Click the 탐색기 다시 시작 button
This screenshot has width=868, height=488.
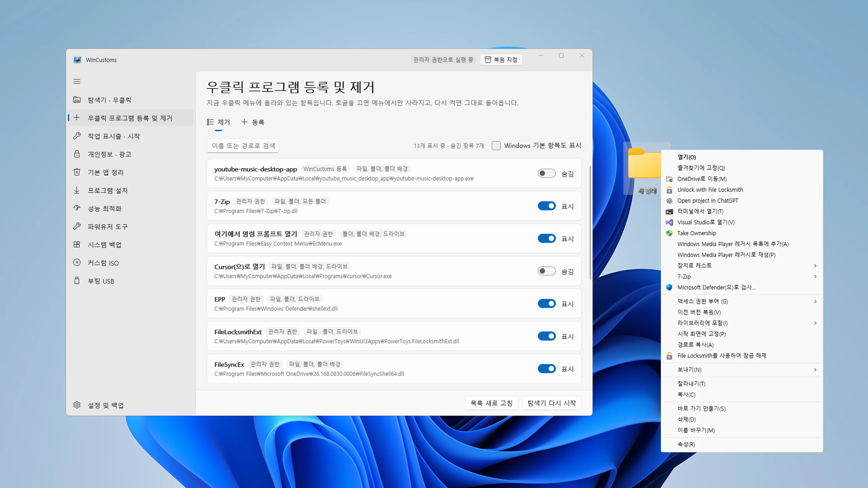pyautogui.click(x=552, y=403)
